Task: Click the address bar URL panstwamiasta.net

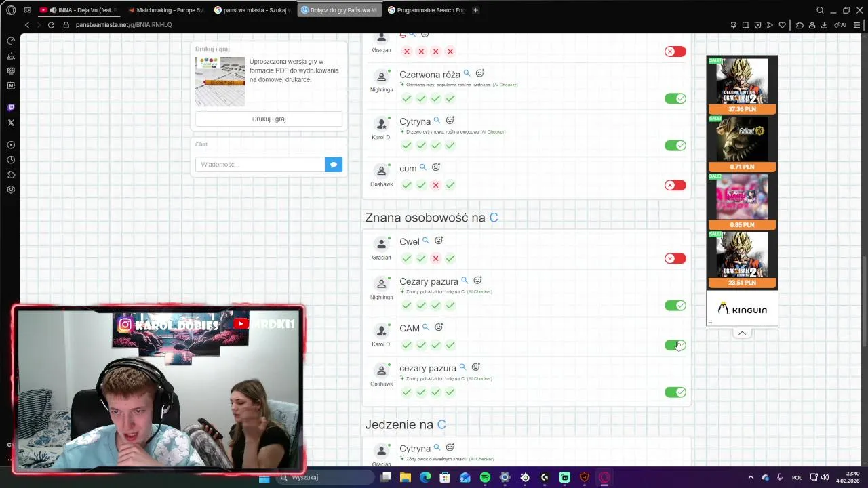Action: tap(124, 25)
